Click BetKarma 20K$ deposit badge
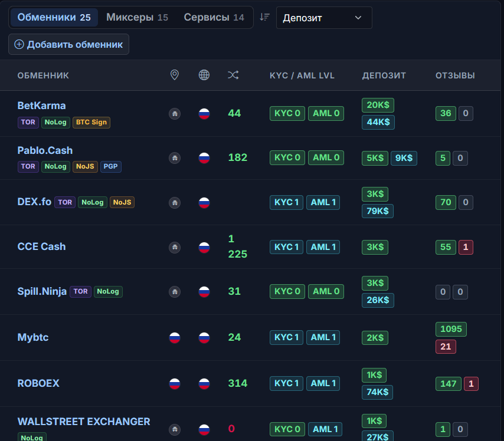504x441 pixels. (378, 105)
